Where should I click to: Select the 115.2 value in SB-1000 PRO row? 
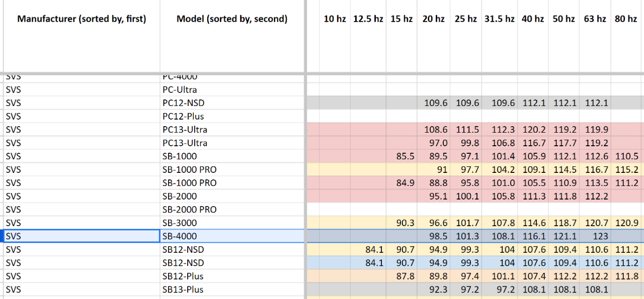pyautogui.click(x=626, y=169)
